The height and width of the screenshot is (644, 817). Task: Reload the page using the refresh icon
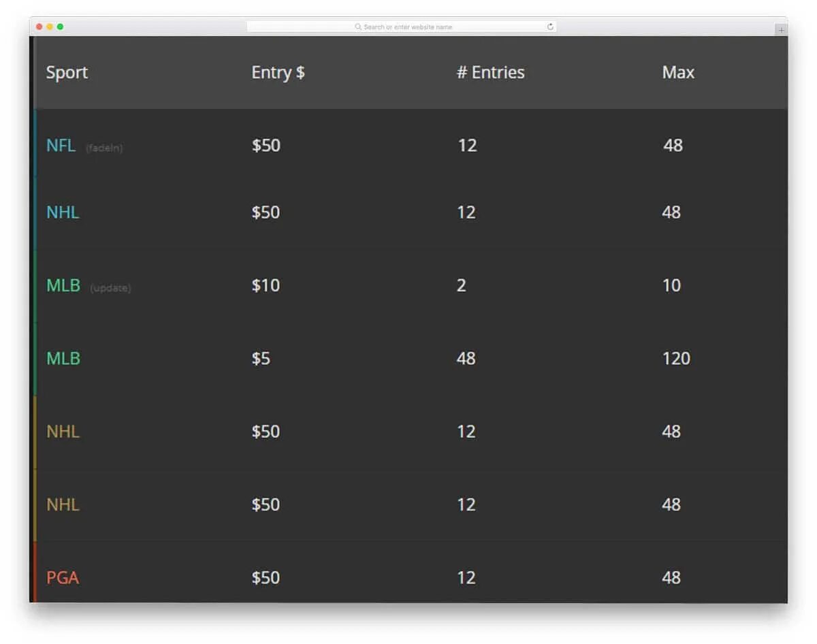point(550,27)
